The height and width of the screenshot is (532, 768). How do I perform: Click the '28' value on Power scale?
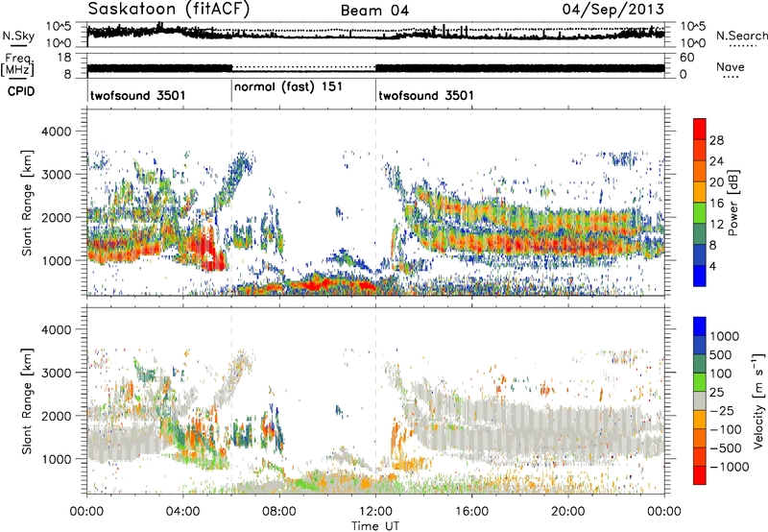[x=716, y=140]
